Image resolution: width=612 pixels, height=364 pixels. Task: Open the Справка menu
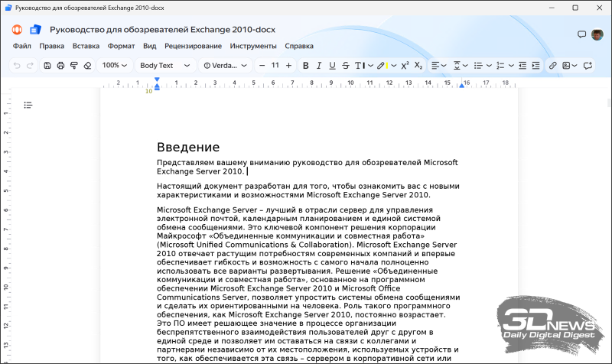(x=299, y=46)
